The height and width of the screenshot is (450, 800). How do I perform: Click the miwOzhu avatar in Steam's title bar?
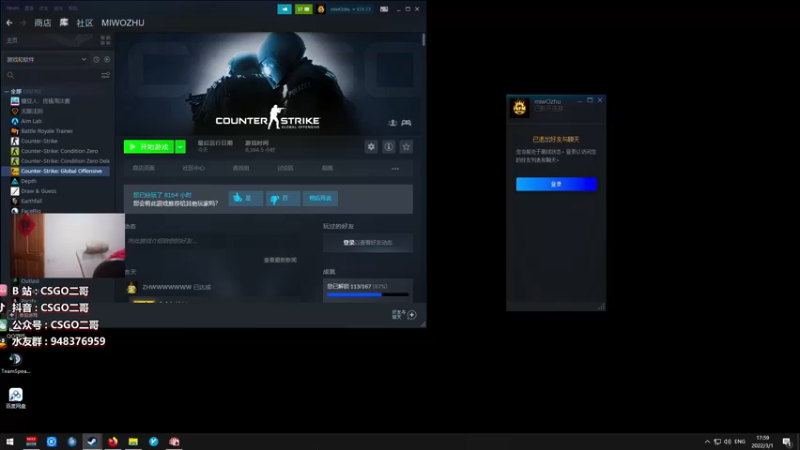[321, 9]
